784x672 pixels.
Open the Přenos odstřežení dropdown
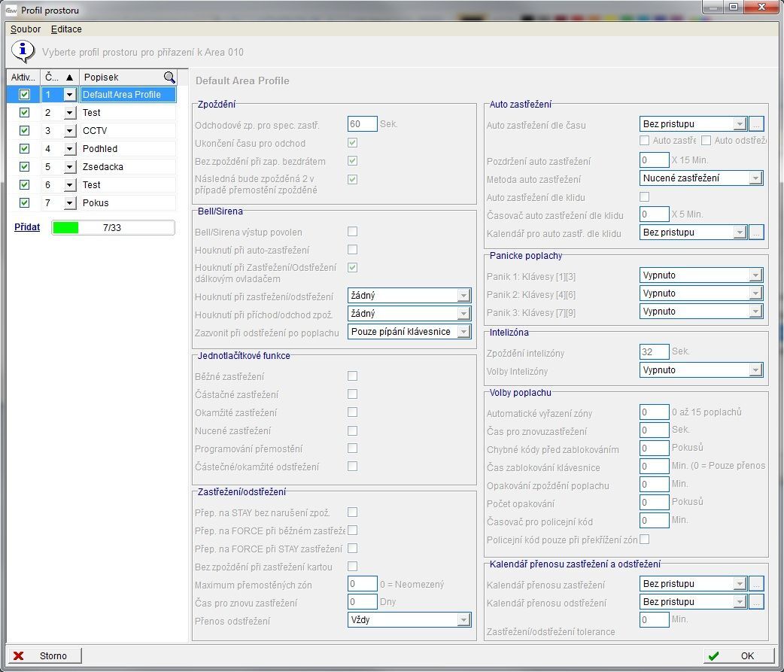pyautogui.click(x=463, y=620)
